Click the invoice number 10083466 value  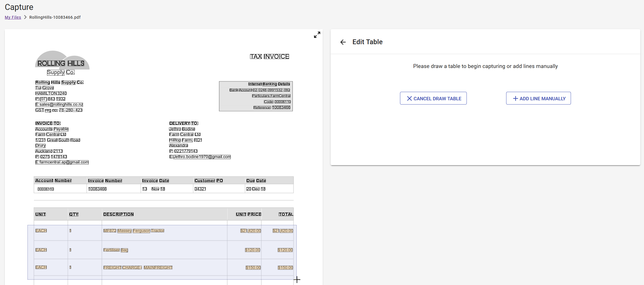pos(97,189)
